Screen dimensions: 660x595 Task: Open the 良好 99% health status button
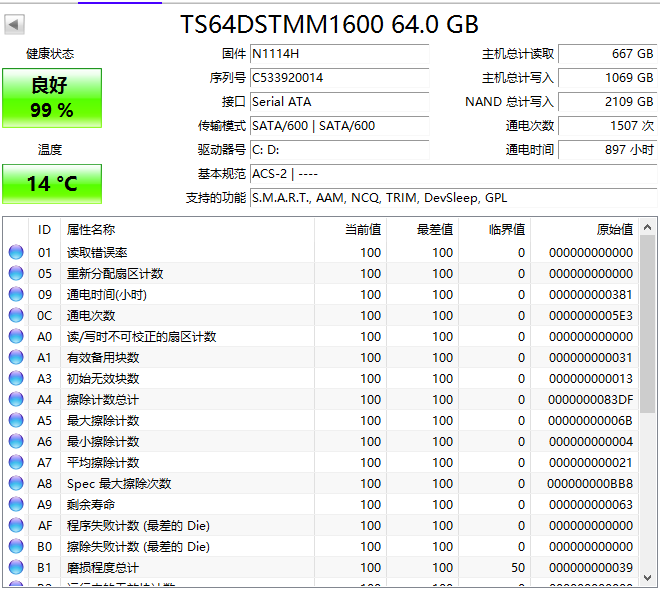pyautogui.click(x=52, y=98)
